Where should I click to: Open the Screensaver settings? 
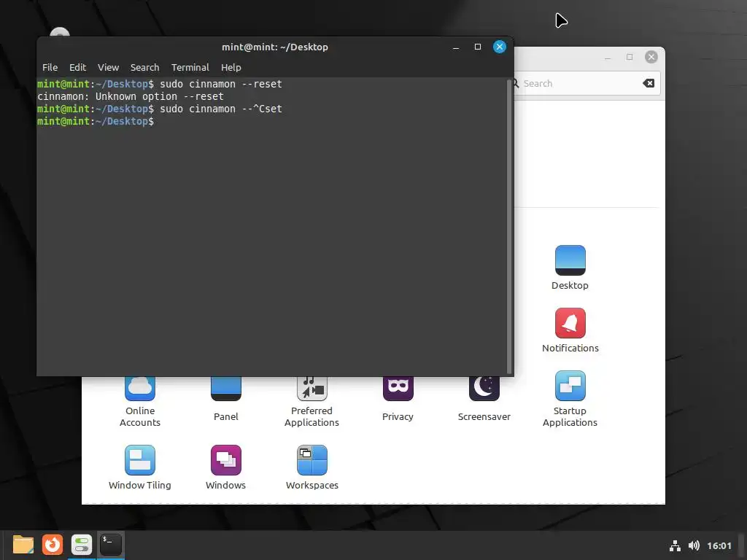point(484,389)
